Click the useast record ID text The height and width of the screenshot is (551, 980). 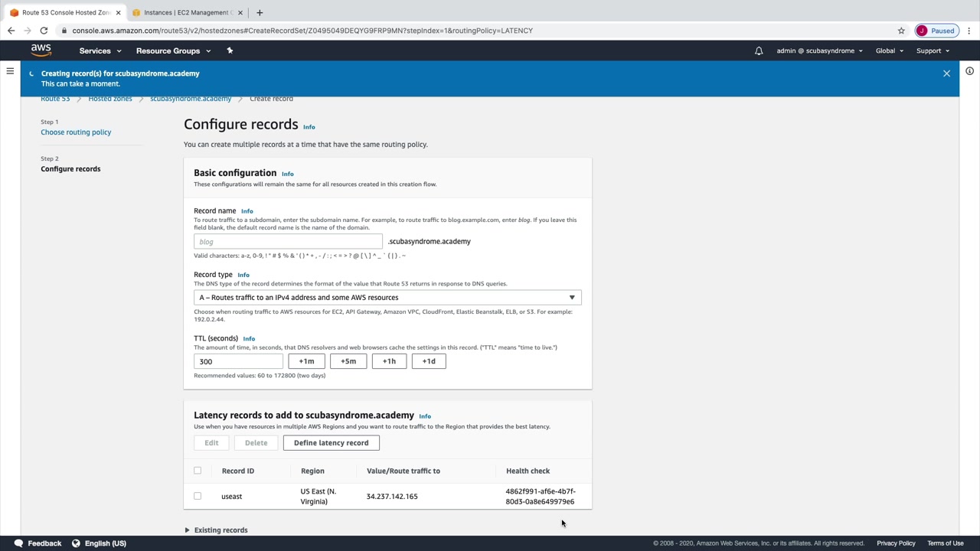[x=231, y=496]
